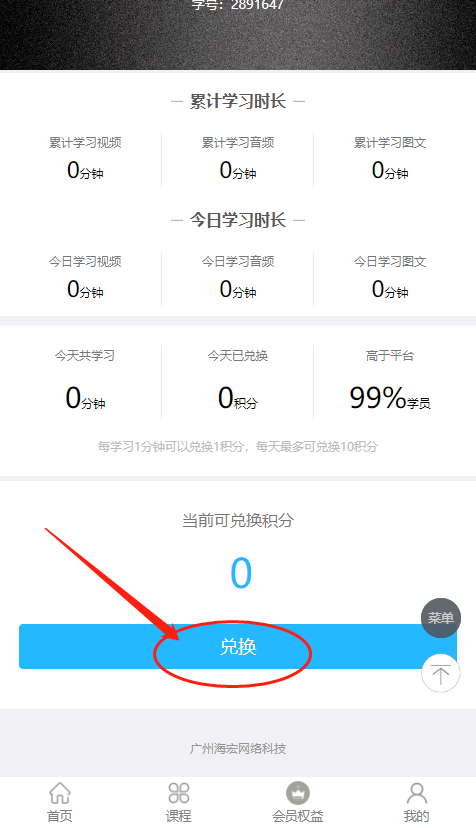Click the 累计学习时长 section heading

pos(238,101)
